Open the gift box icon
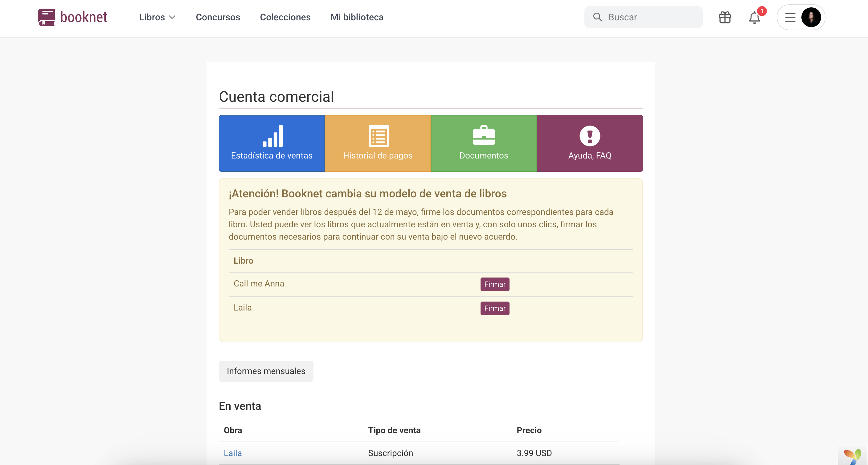This screenshot has width=868, height=465. coord(724,17)
